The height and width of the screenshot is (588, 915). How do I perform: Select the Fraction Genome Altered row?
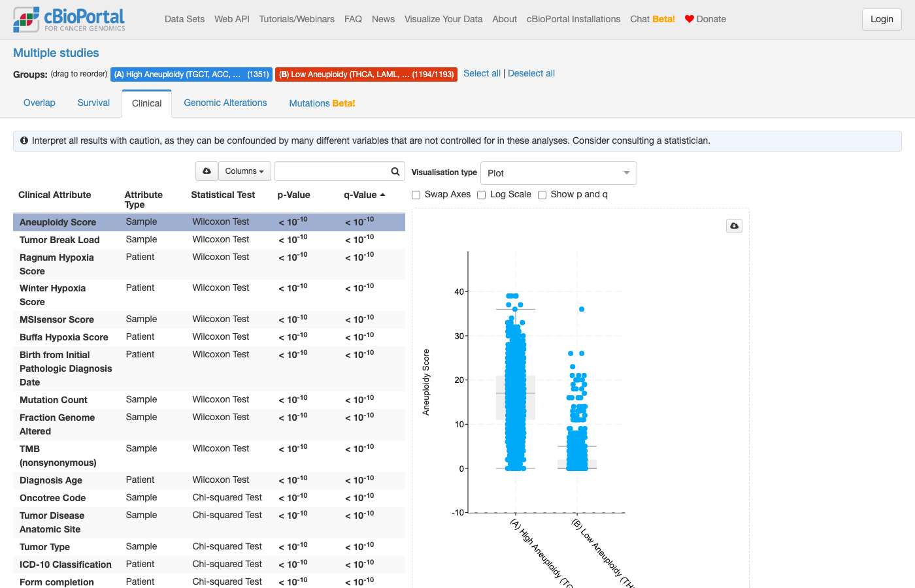[209, 425]
